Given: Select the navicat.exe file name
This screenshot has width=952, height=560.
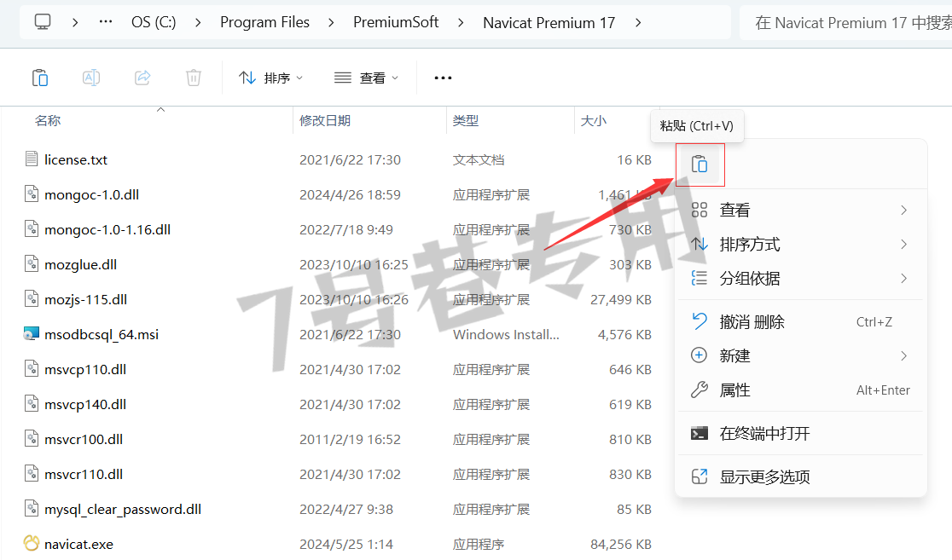Looking at the screenshot, I should click(79, 544).
